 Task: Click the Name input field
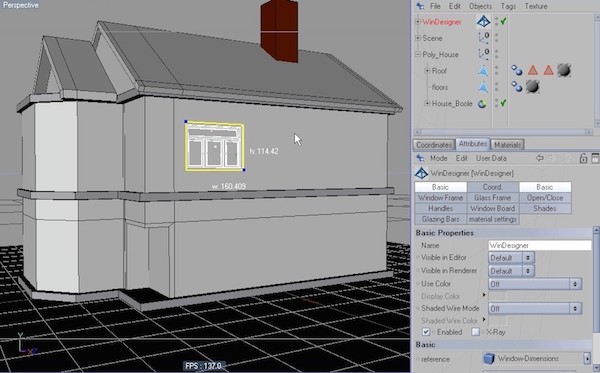[540, 245]
